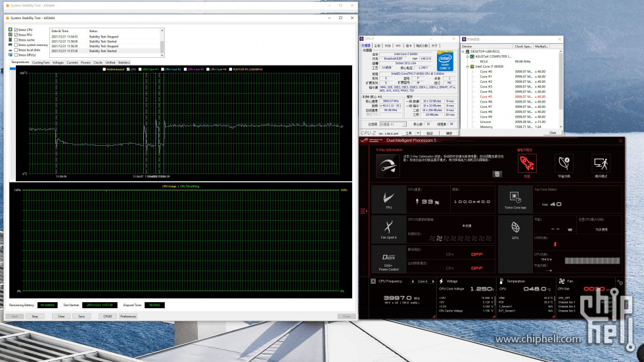Open the settings gear in the monitor bar

point(620,282)
